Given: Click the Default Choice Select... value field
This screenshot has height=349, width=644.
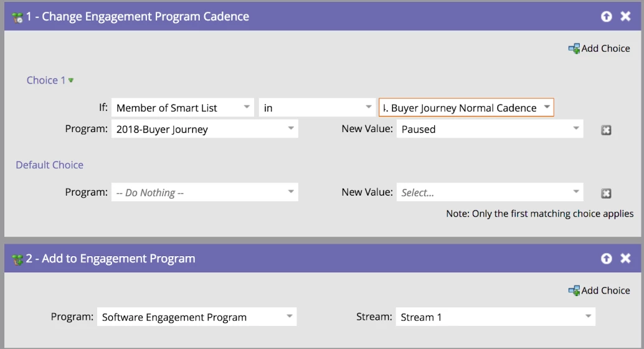Looking at the screenshot, I should [x=489, y=192].
